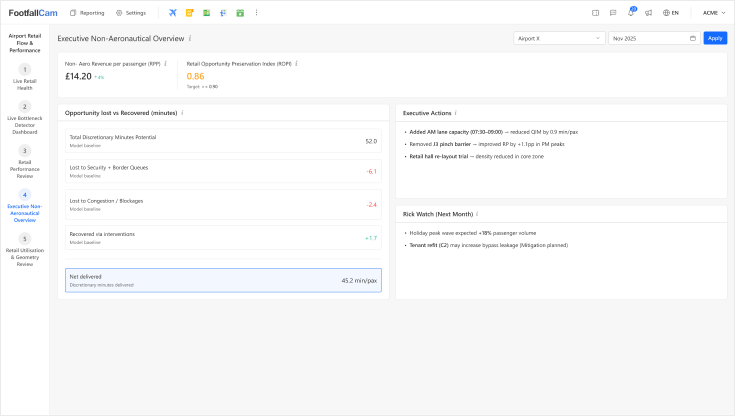This screenshot has height=416, width=735.
Task: Open the blue airplane app shortcut
Action: pyautogui.click(x=172, y=13)
